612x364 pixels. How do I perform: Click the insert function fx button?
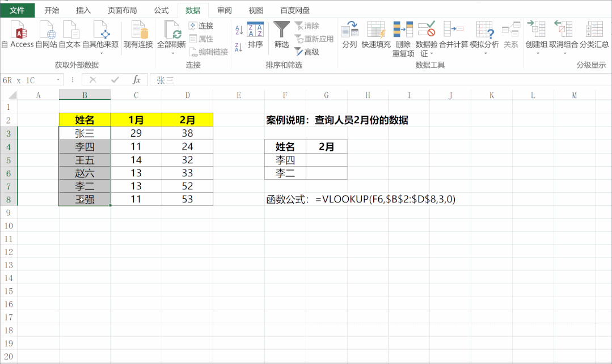click(x=136, y=80)
